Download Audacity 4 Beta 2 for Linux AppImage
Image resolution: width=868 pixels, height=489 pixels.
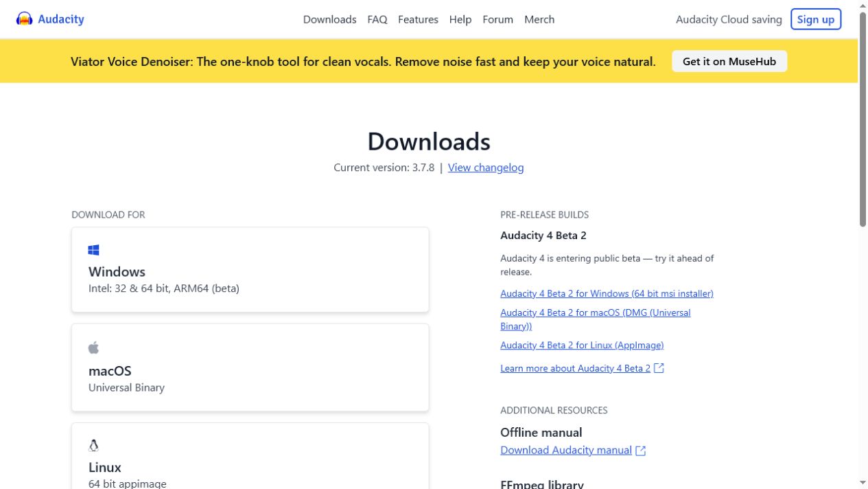point(582,345)
